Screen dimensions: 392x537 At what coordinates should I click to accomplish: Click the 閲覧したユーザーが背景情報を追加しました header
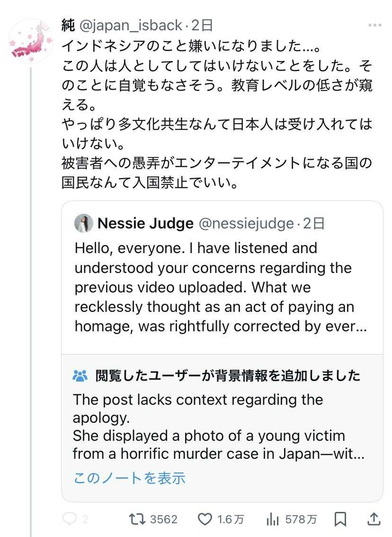click(228, 376)
